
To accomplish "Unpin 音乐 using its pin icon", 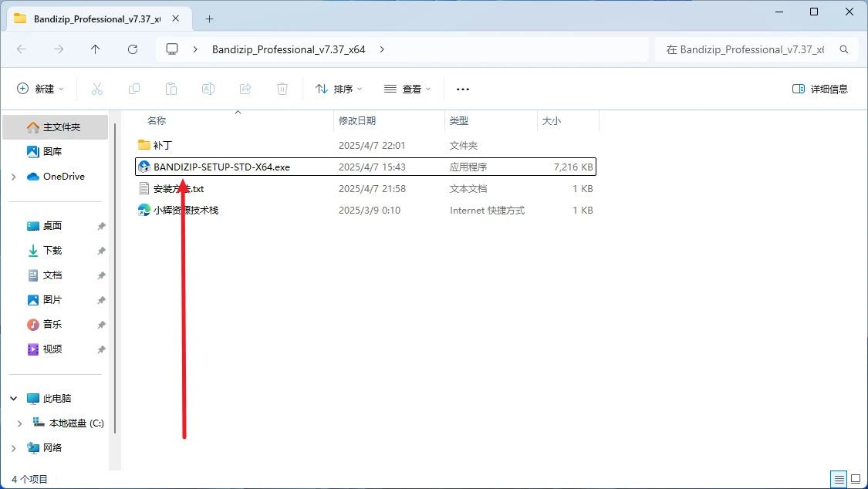I will pos(101,325).
